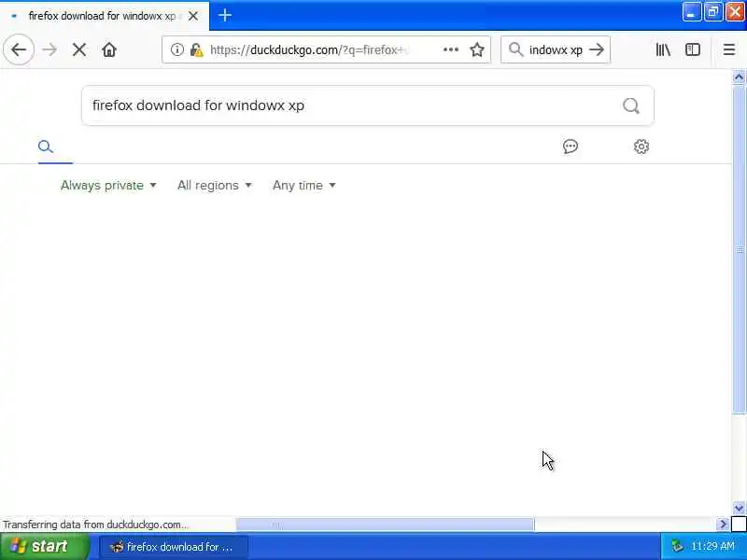
Task: Bookmark this page with the star
Action: coord(477,49)
